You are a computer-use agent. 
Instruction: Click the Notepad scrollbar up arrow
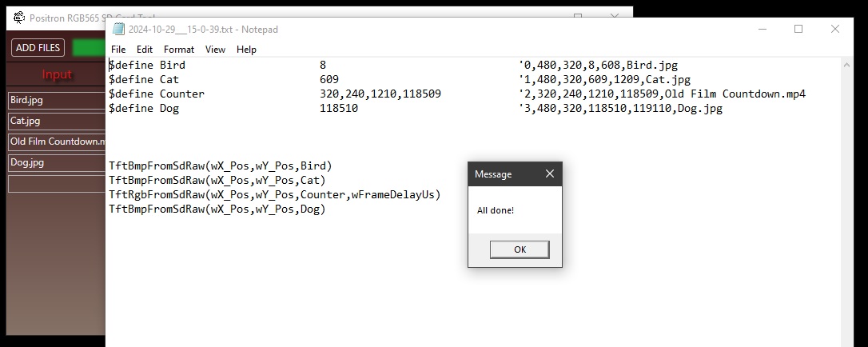click(847, 65)
